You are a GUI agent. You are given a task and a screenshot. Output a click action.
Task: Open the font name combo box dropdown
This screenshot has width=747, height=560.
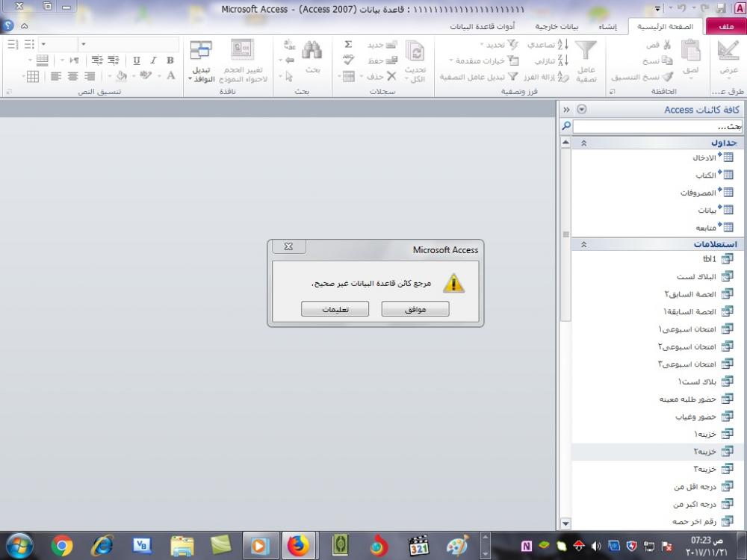pyautogui.click(x=84, y=44)
